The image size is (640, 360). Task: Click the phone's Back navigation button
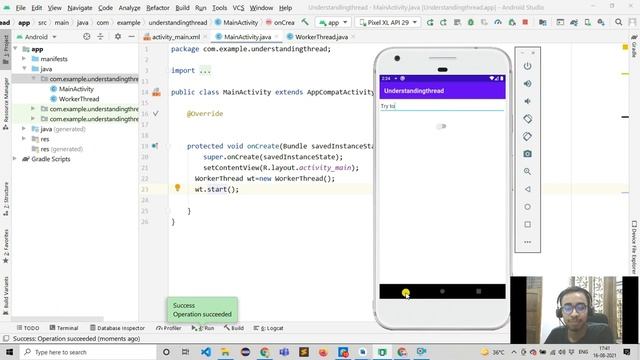[x=405, y=292]
